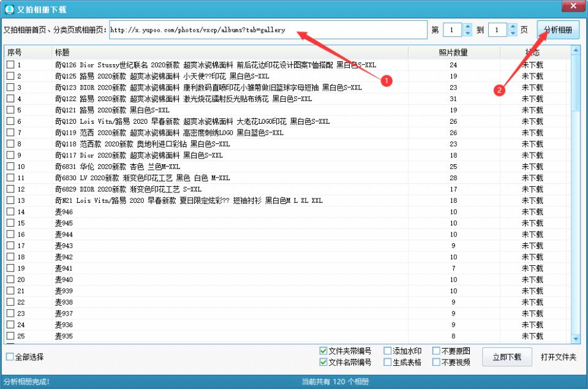Click the 分析相册完成! status message
588x389 pixels.
pyautogui.click(x=26, y=382)
